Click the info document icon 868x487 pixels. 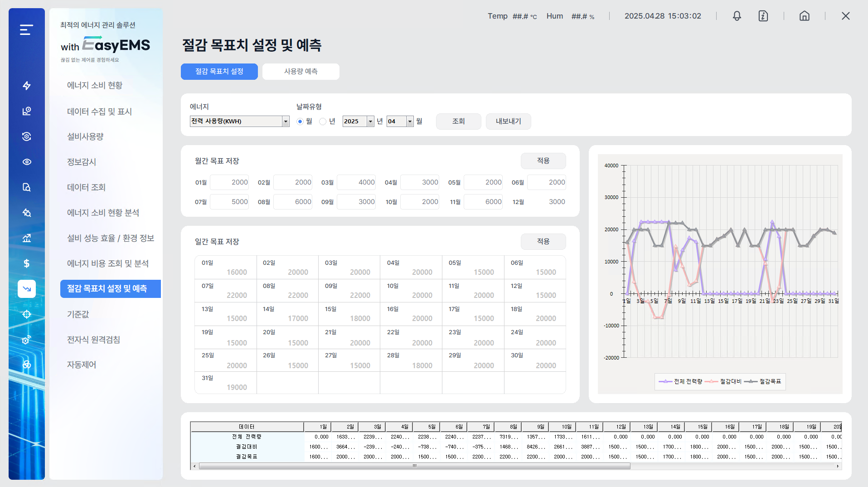pyautogui.click(x=763, y=16)
